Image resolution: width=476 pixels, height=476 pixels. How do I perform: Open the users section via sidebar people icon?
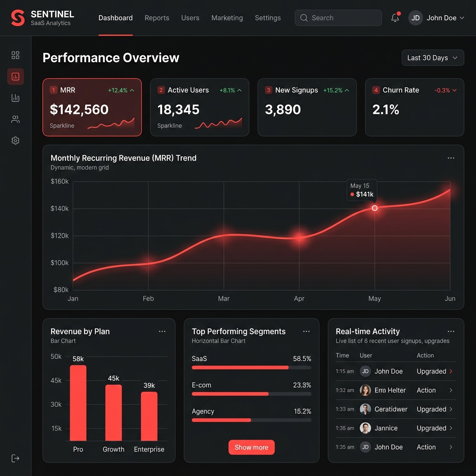15,119
